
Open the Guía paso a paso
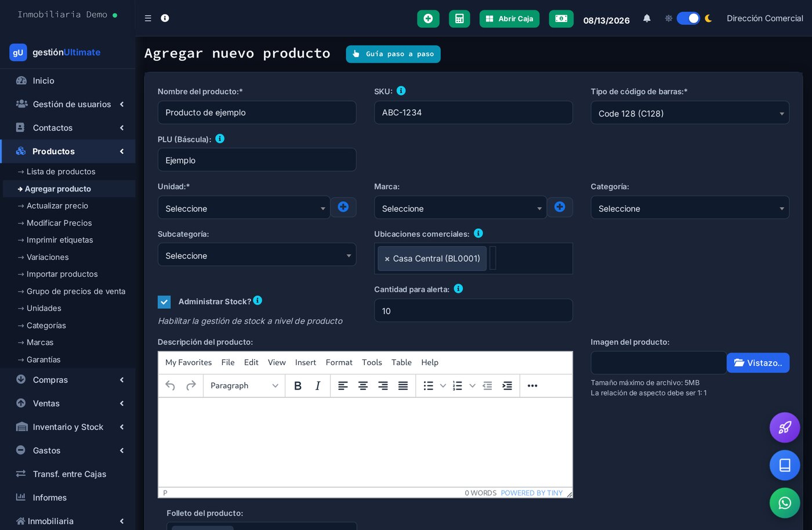click(x=393, y=54)
